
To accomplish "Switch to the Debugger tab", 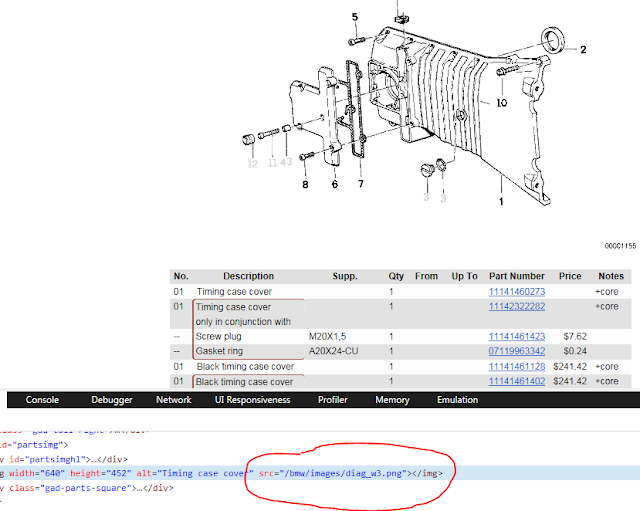I will (x=112, y=400).
